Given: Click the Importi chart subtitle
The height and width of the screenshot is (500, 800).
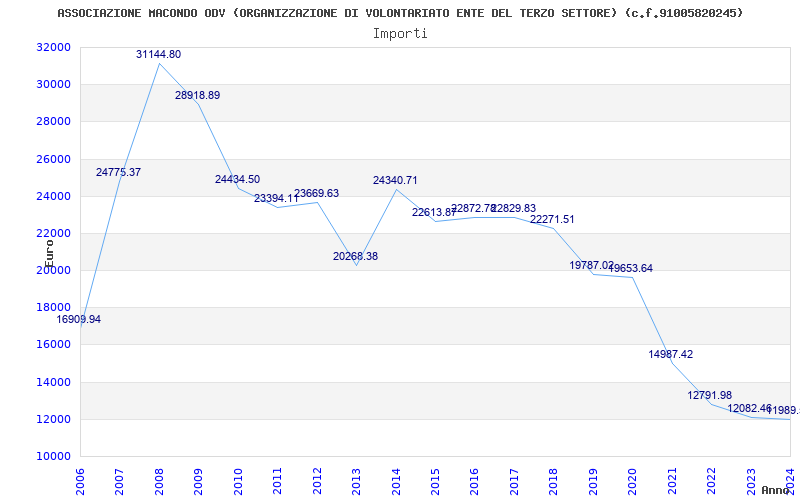Looking at the screenshot, I should pos(400,34).
